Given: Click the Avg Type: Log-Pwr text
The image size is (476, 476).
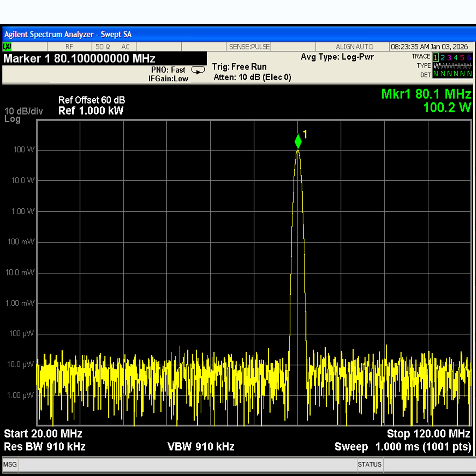Looking at the screenshot, I should coord(337,57).
